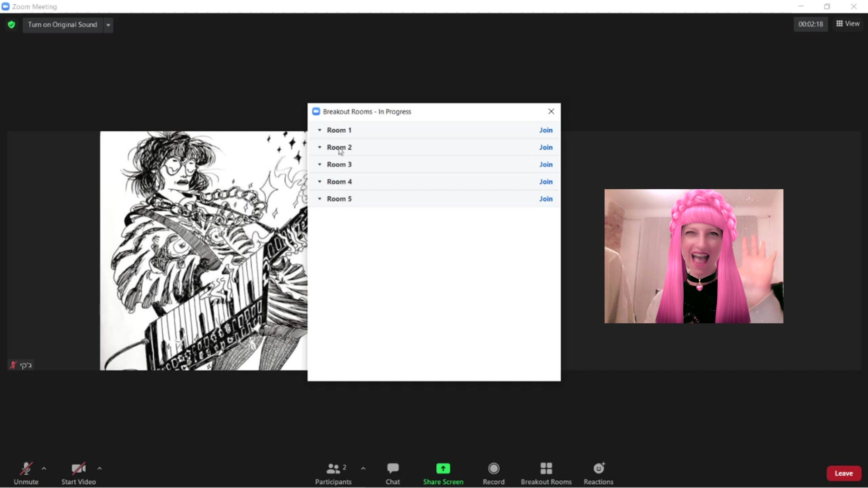The image size is (868, 488).
Task: Start recording the meeting
Action: click(x=493, y=473)
